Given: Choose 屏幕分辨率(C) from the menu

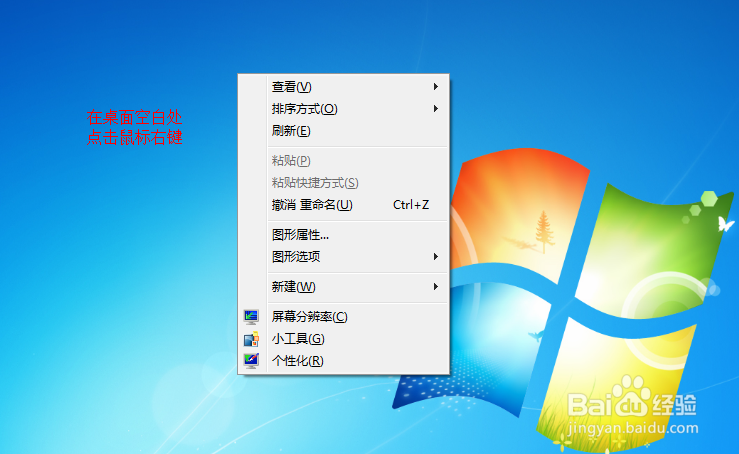Looking at the screenshot, I should click(x=343, y=317).
